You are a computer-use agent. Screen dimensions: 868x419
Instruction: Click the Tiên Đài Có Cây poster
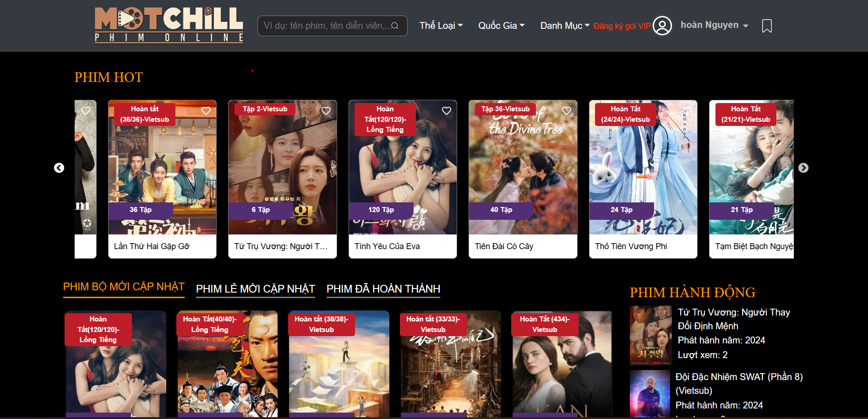523,167
